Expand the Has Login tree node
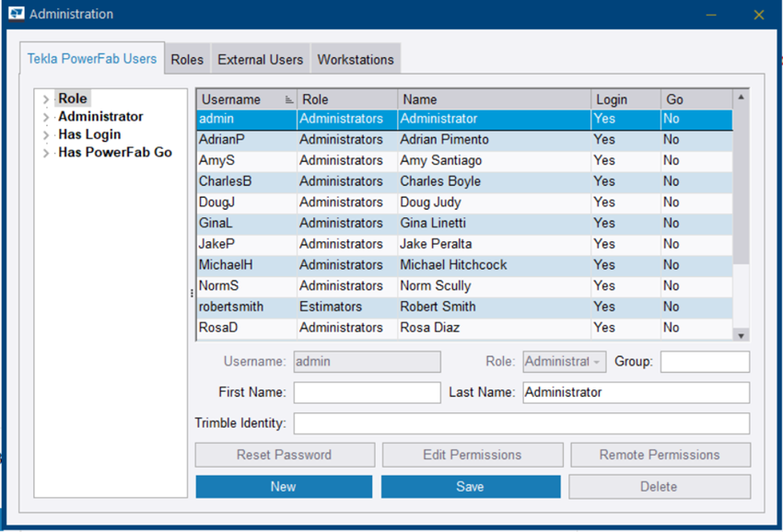Screen dimensions: 783x532 [x=45, y=135]
